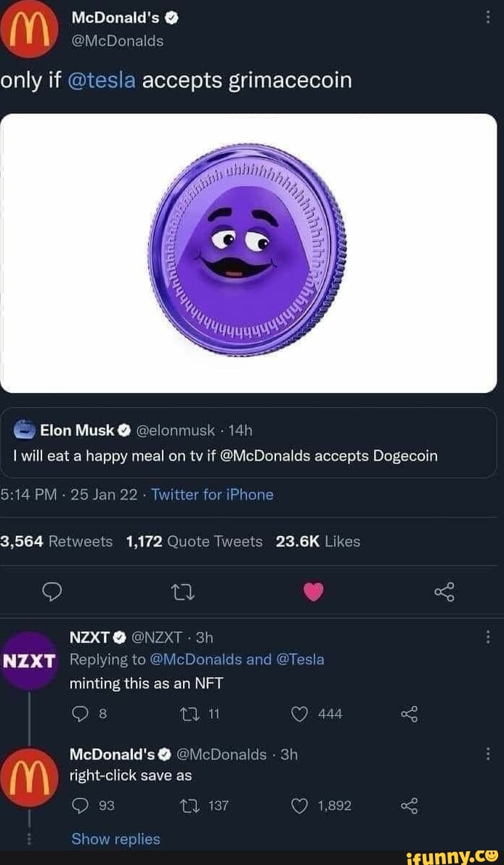
Task: Like NZXT's reply with the heart icon
Action: coord(297,714)
